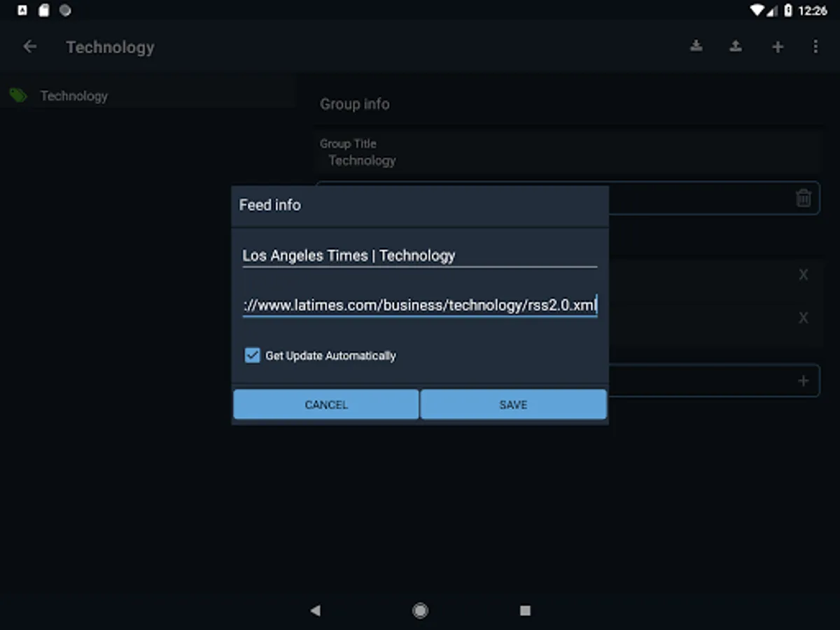Click the lower X remove button behind dialog

pos(804,318)
